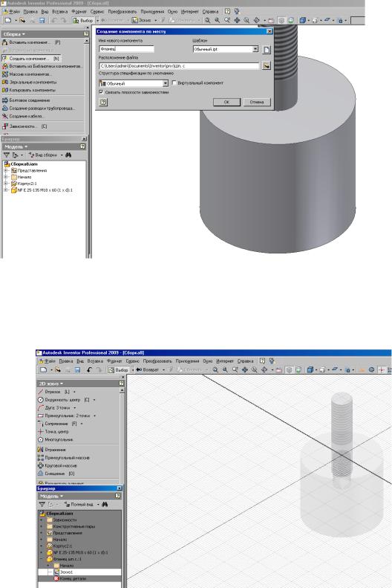Select the Создание кабеля tool

point(22,116)
